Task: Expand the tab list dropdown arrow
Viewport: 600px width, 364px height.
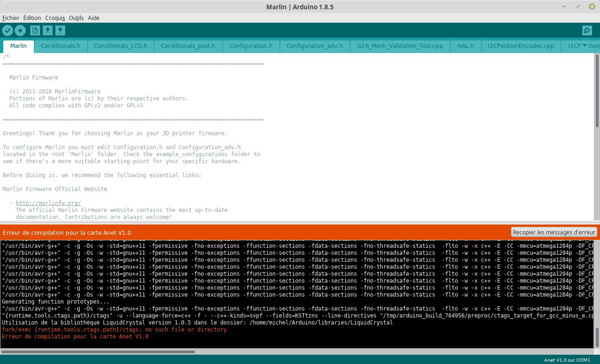Action: [x=585, y=46]
